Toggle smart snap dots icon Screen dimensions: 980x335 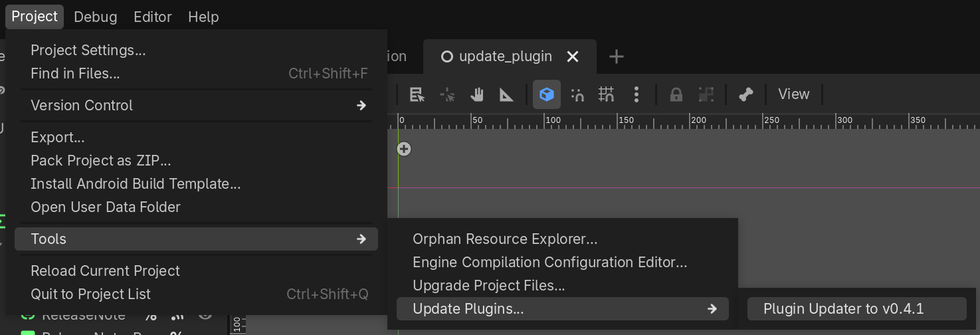pos(577,94)
